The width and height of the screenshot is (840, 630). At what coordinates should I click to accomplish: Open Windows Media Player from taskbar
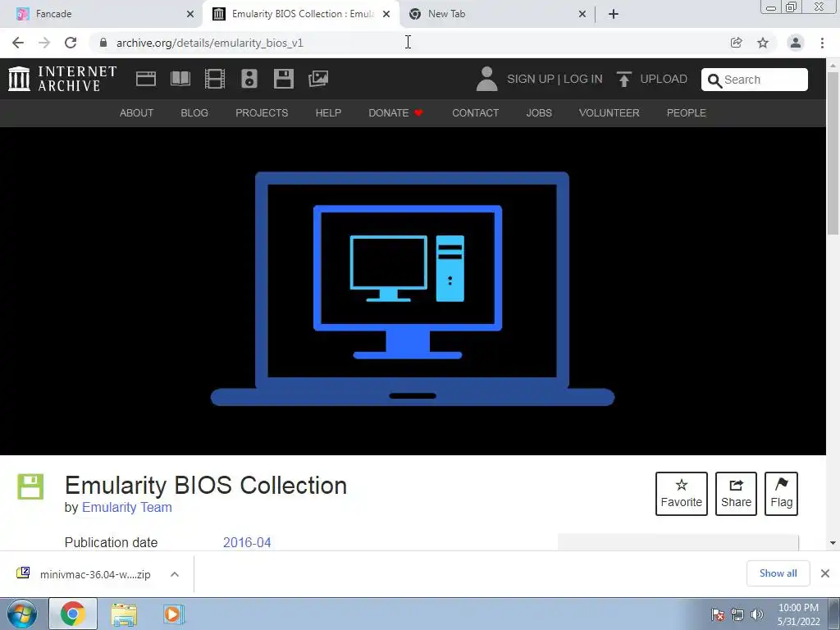pyautogui.click(x=174, y=614)
